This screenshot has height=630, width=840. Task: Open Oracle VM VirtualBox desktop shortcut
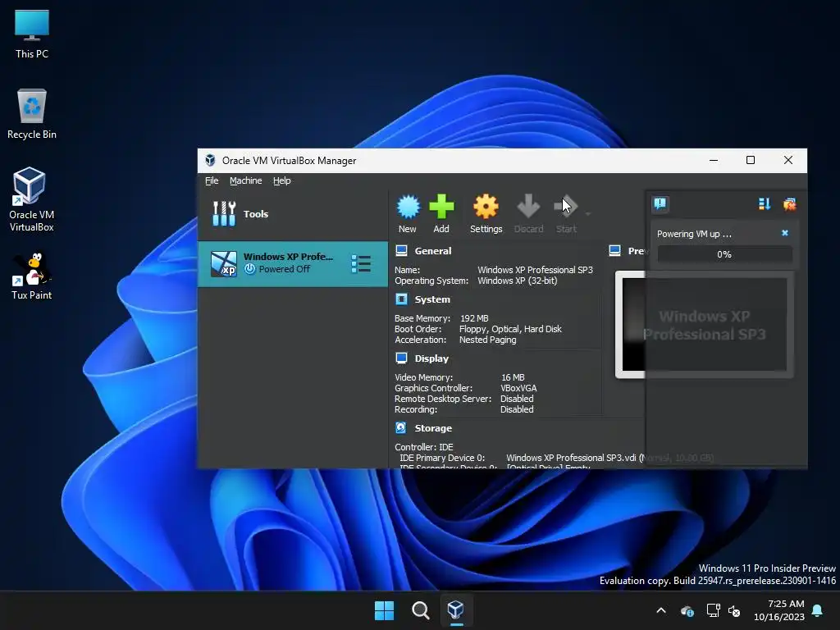(x=32, y=199)
